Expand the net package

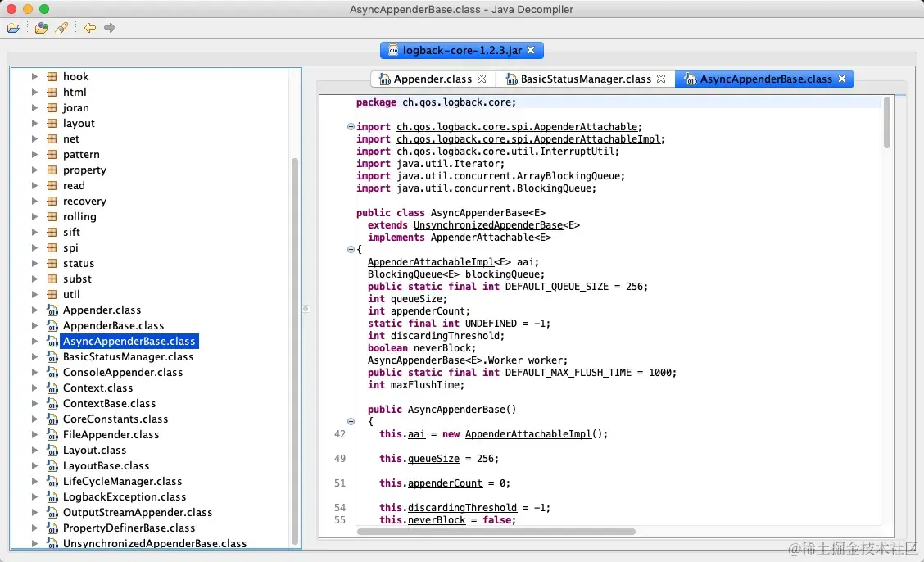[34, 139]
